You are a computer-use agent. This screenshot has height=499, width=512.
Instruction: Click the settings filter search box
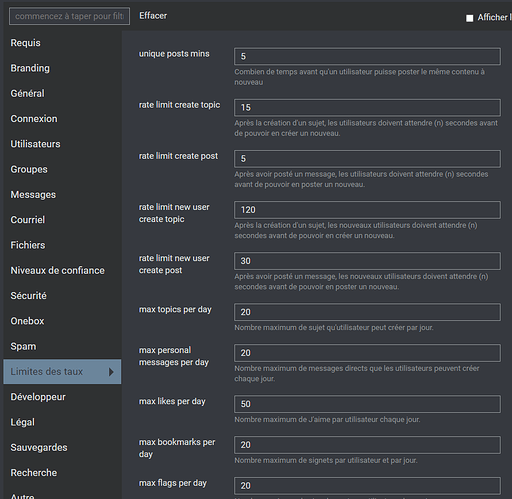pyautogui.click(x=69, y=16)
